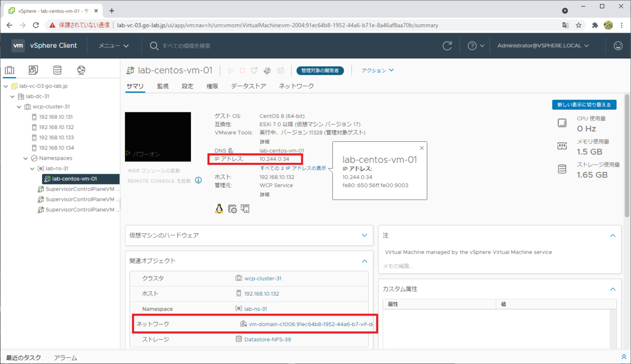Open the Hosts and Clusters inventory view
This screenshot has height=364, width=631.
9,70
